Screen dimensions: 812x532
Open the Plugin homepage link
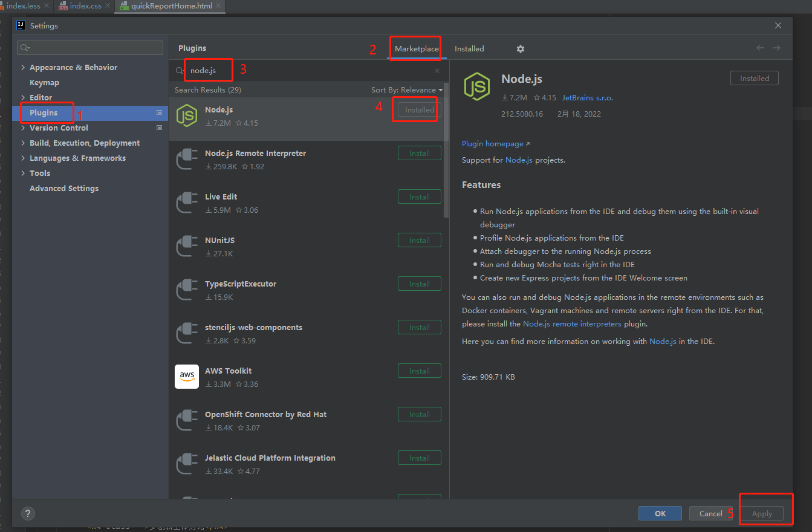[x=492, y=143]
